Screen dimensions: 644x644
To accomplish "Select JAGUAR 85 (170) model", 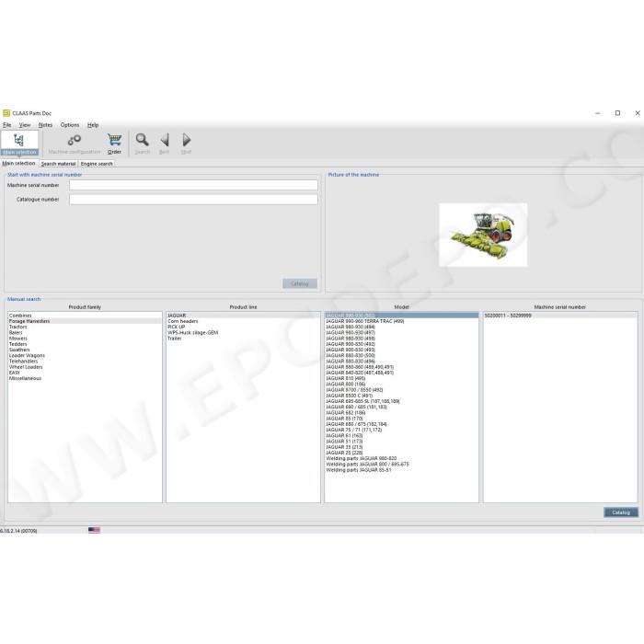I will pos(402,419).
